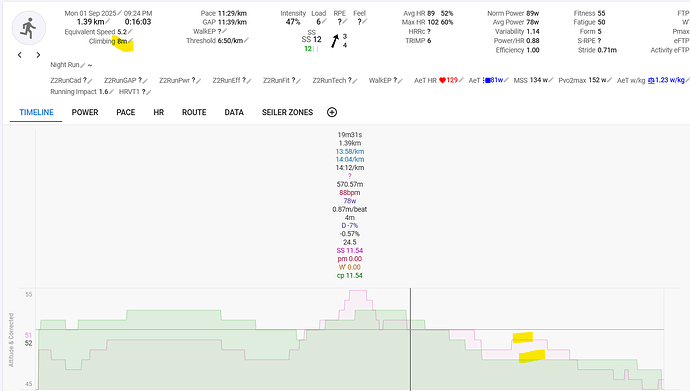The height and width of the screenshot is (391, 690).
Task: Click the Pace 11:29/km value
Action: [232, 13]
